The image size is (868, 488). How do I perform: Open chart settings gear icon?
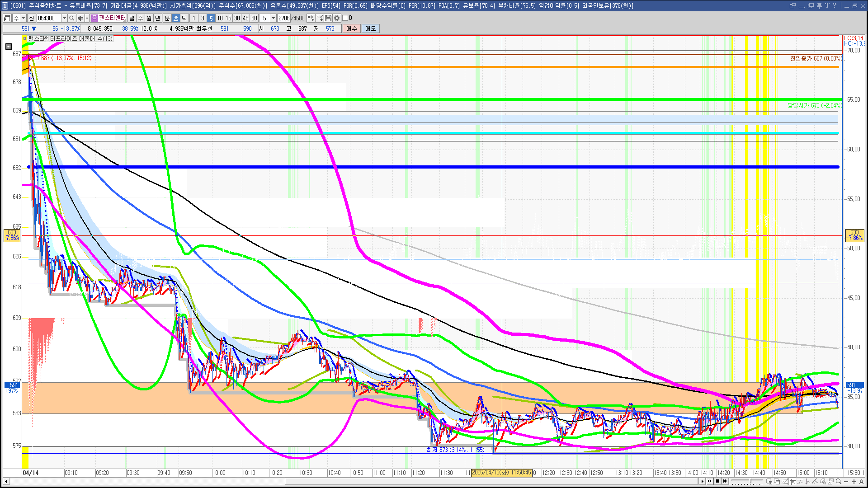[x=337, y=18]
